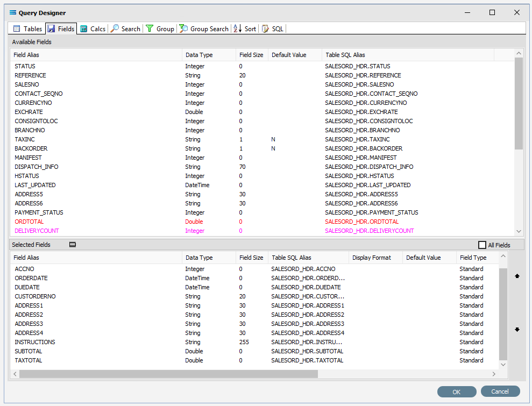Click Selected Fields scroll up arrow
Viewport: 532px width, 406px height.
coord(503,256)
